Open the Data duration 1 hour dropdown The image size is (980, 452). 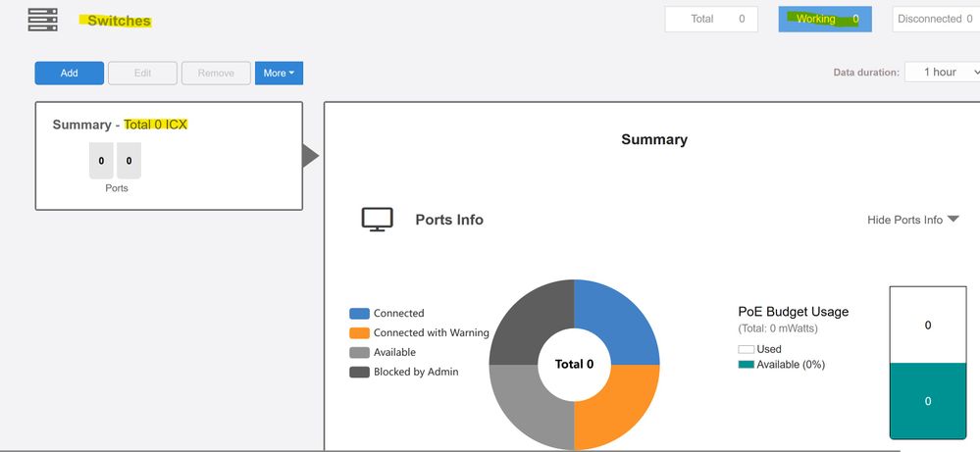point(943,73)
